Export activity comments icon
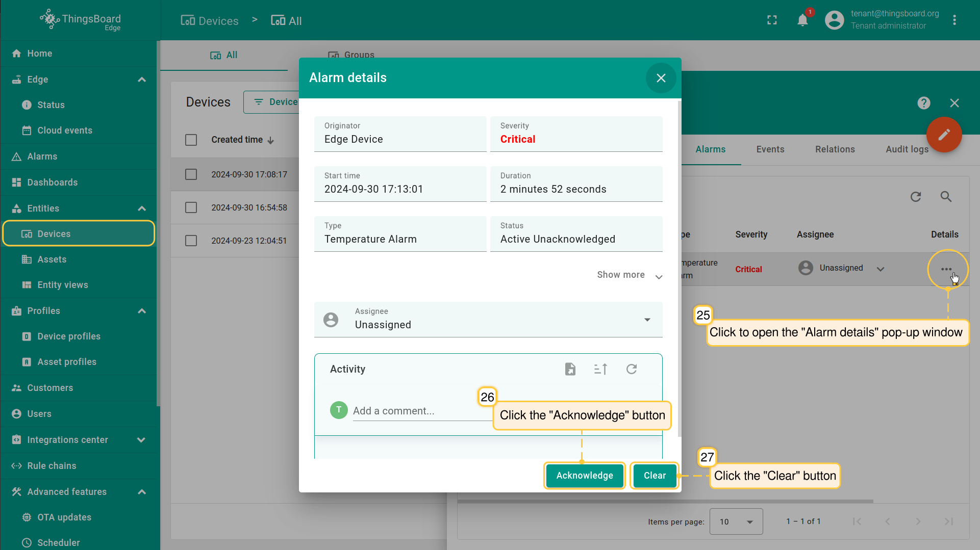Image resolution: width=980 pixels, height=550 pixels. pyautogui.click(x=570, y=369)
